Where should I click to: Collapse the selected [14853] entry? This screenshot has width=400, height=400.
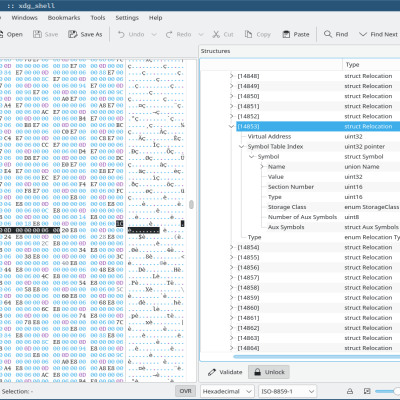[x=231, y=126]
